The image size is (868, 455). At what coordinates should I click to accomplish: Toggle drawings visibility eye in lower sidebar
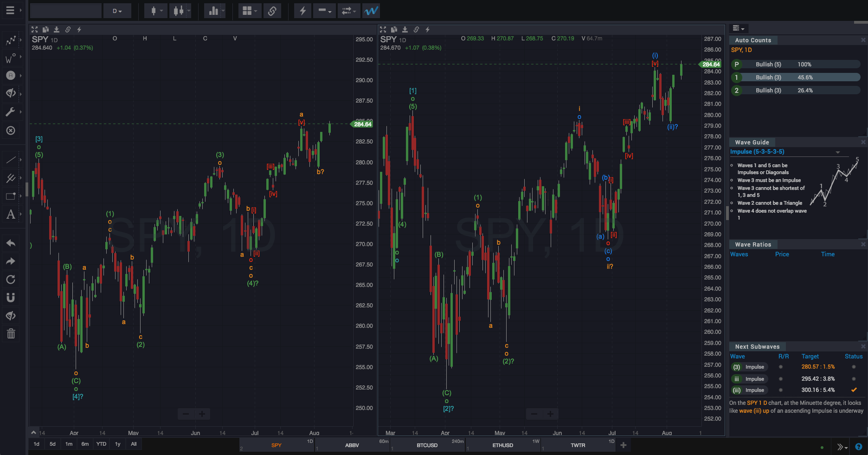[x=11, y=316]
